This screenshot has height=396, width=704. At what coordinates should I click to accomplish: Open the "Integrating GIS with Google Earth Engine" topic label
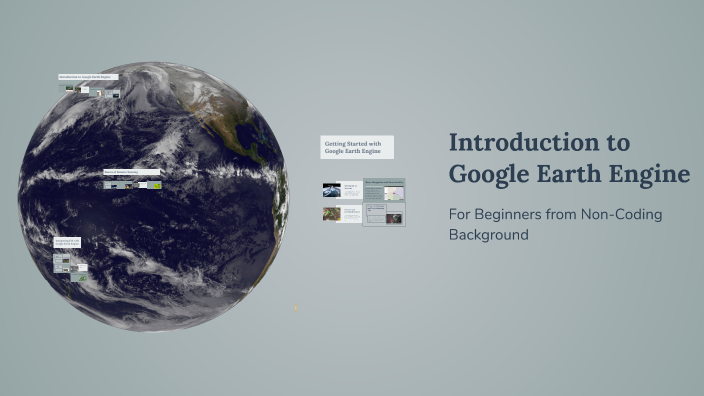point(67,242)
